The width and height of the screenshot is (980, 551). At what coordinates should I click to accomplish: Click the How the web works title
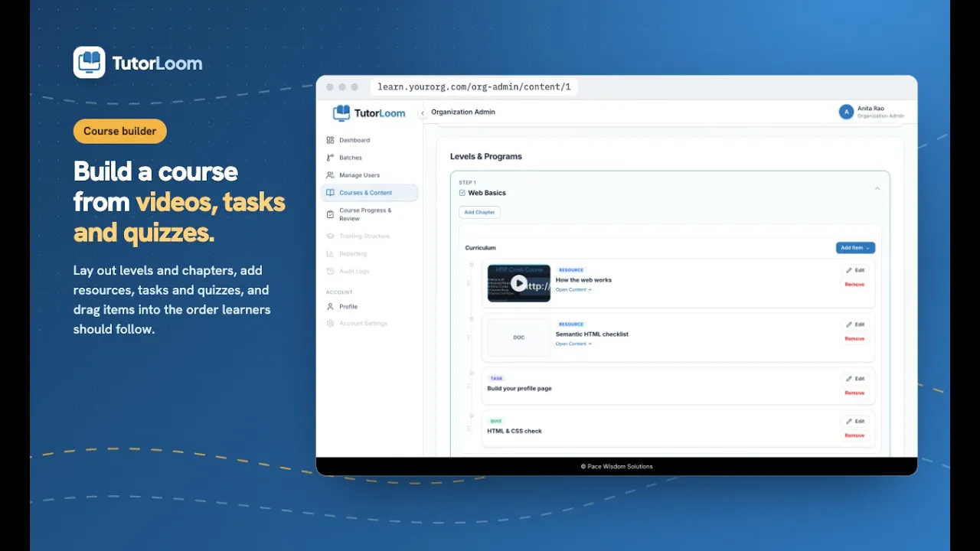[583, 280]
